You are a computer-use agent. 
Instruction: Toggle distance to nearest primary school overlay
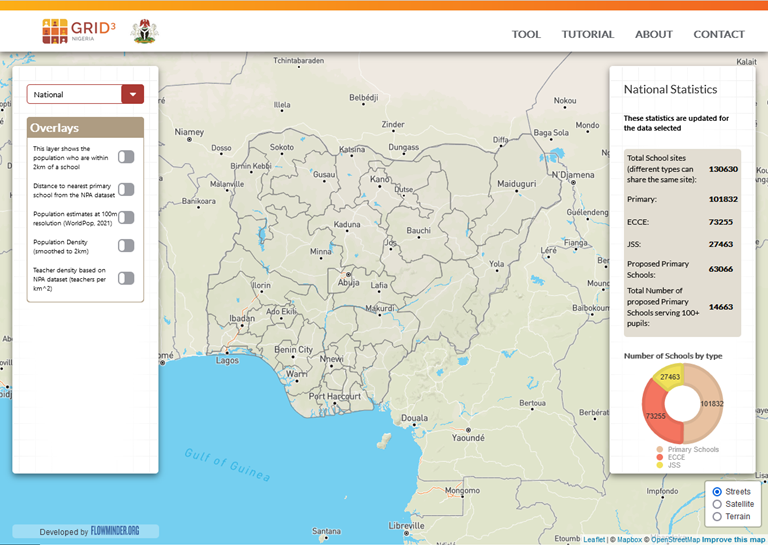pyautogui.click(x=126, y=189)
